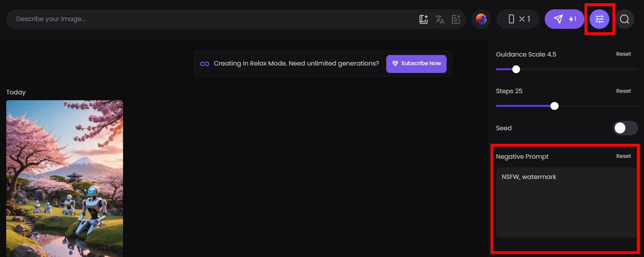The image size is (644, 257).
Task: Open the advanced settings sliders icon
Action: pyautogui.click(x=599, y=19)
